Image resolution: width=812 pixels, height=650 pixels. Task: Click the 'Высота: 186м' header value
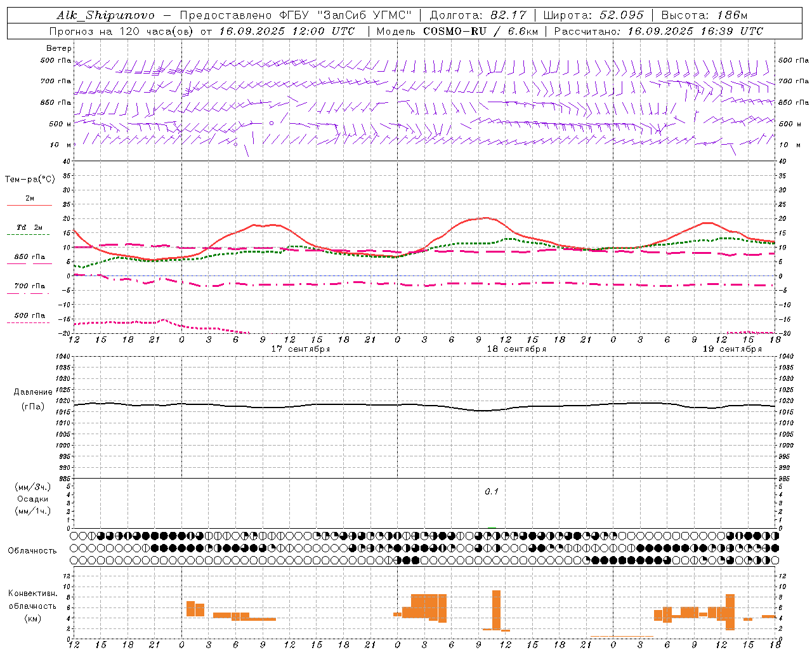click(705, 15)
